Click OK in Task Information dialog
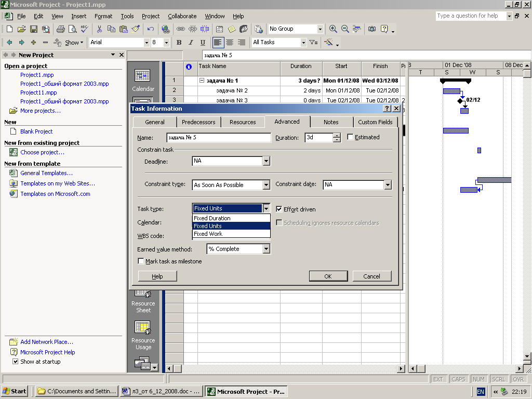Screen dimensions: 532x399 click(328, 276)
